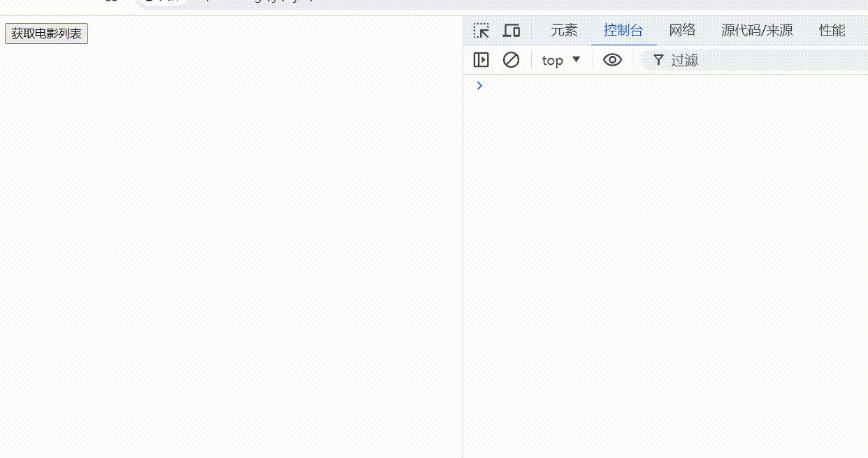Open the top context dropdown
The height and width of the screenshot is (458, 868).
coord(561,60)
